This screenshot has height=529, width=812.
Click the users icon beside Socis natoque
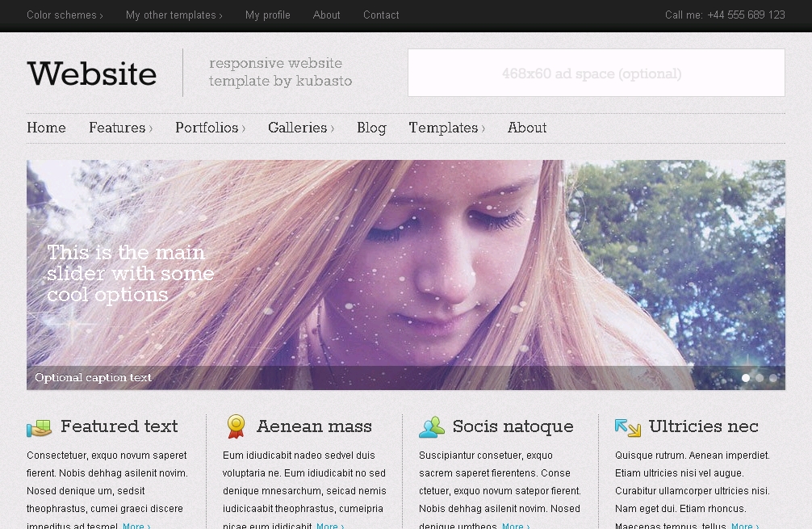tap(432, 427)
